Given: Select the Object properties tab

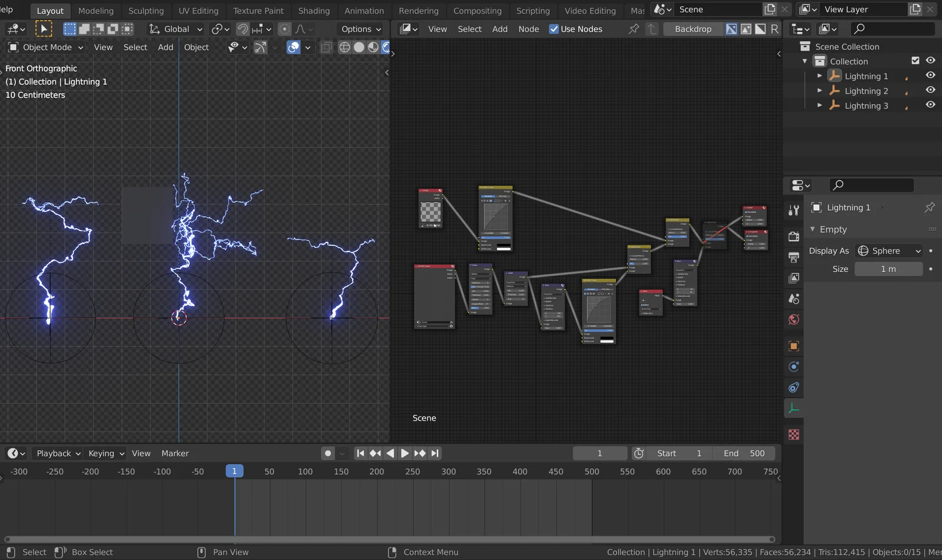Looking at the screenshot, I should [x=793, y=346].
